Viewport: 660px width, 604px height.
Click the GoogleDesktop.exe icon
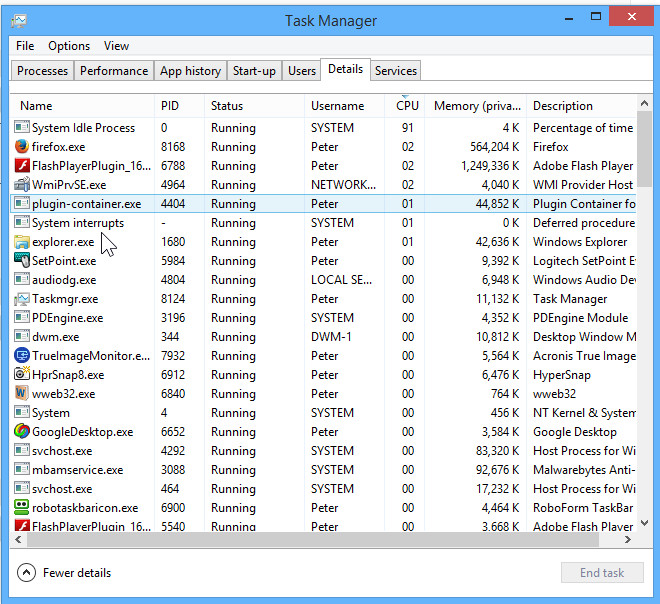pyautogui.click(x=22, y=432)
